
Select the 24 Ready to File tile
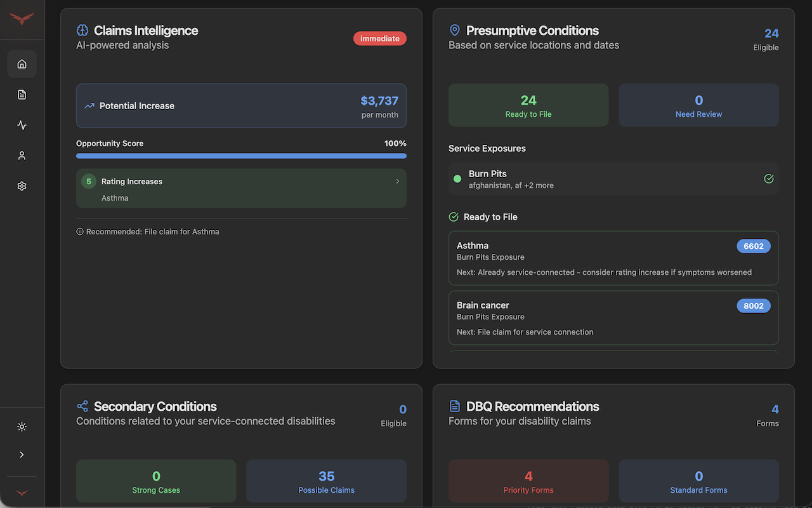[528, 105]
